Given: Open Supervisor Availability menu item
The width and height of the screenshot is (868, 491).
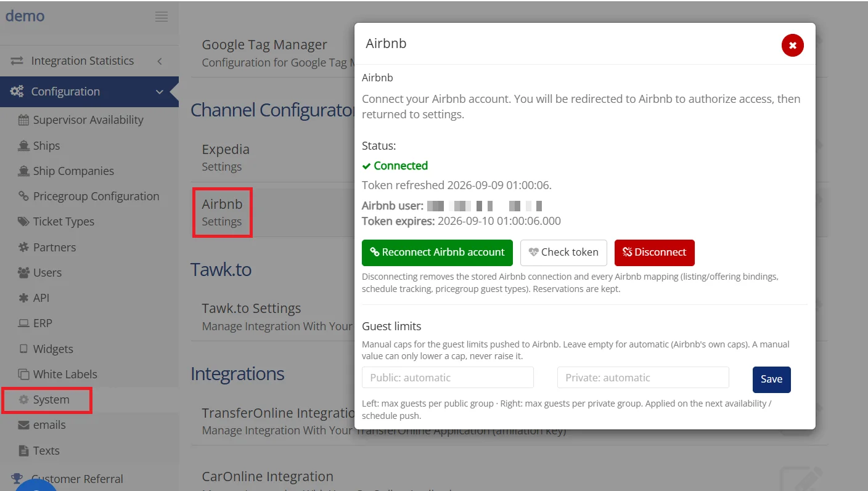Looking at the screenshot, I should [89, 120].
